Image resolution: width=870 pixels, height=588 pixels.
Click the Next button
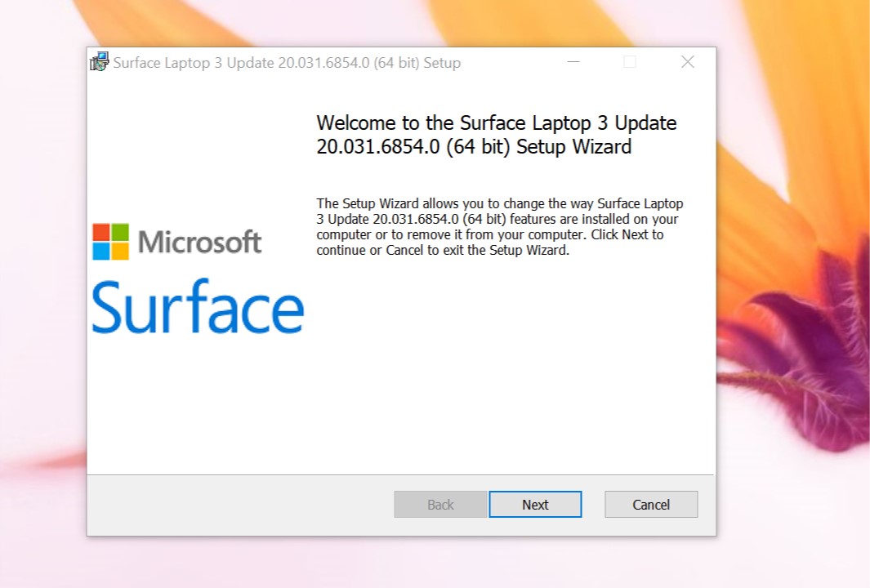pos(535,504)
